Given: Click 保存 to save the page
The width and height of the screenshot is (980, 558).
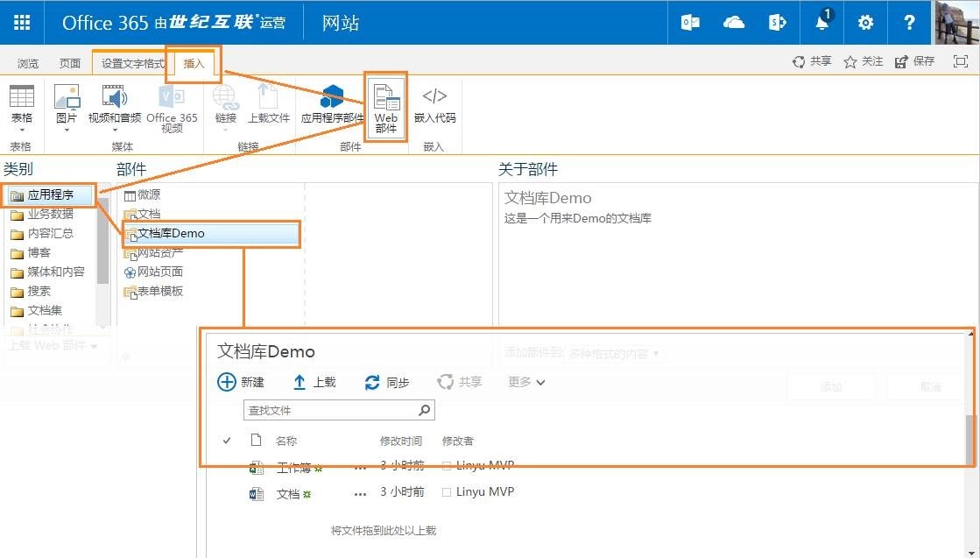Looking at the screenshot, I should (914, 61).
